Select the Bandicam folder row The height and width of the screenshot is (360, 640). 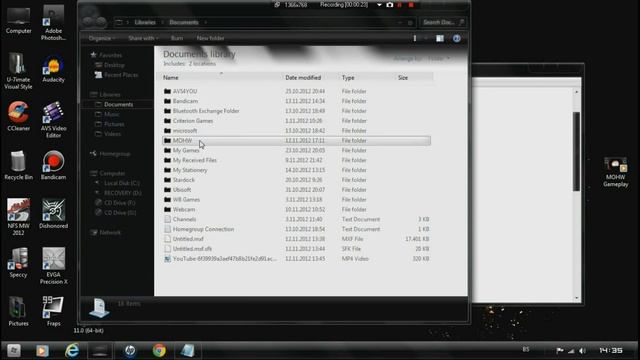pos(297,101)
